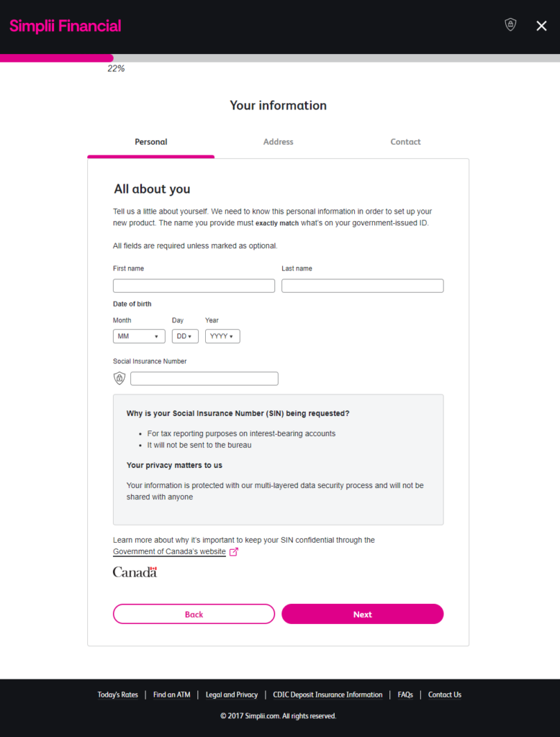
Task: Click the Simplii Financial logo
Action: 66,27
